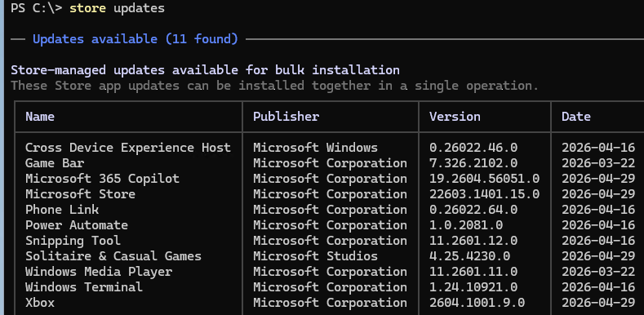
Task: Click the Publisher column header
Action: coord(286,117)
